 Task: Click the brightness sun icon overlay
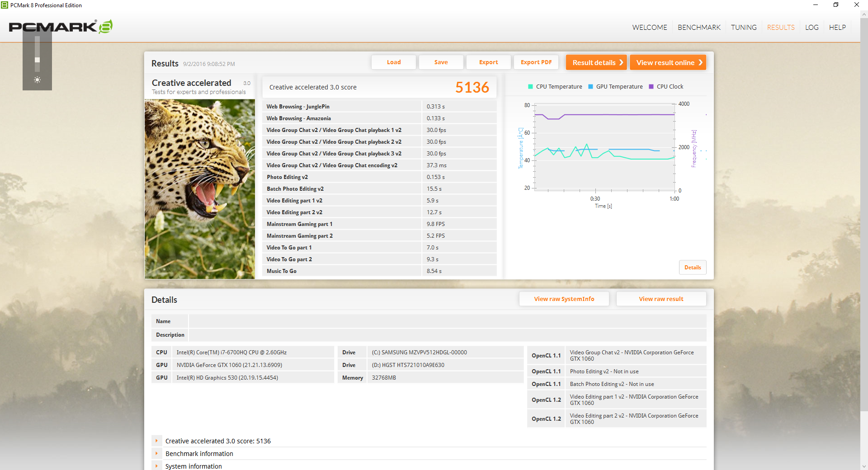coord(37,80)
